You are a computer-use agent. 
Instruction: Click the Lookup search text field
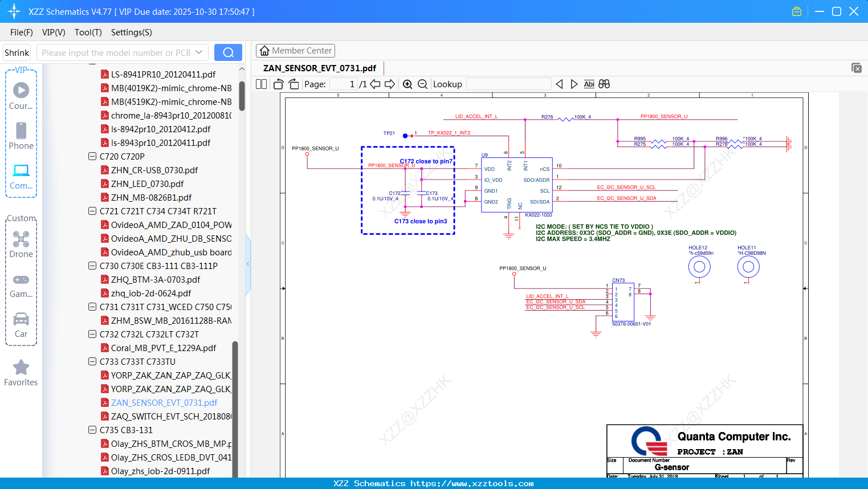point(508,84)
